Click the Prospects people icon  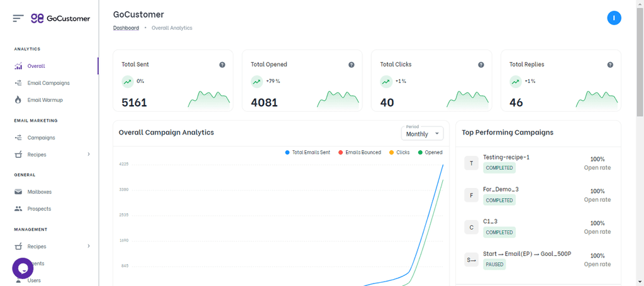pos(18,209)
